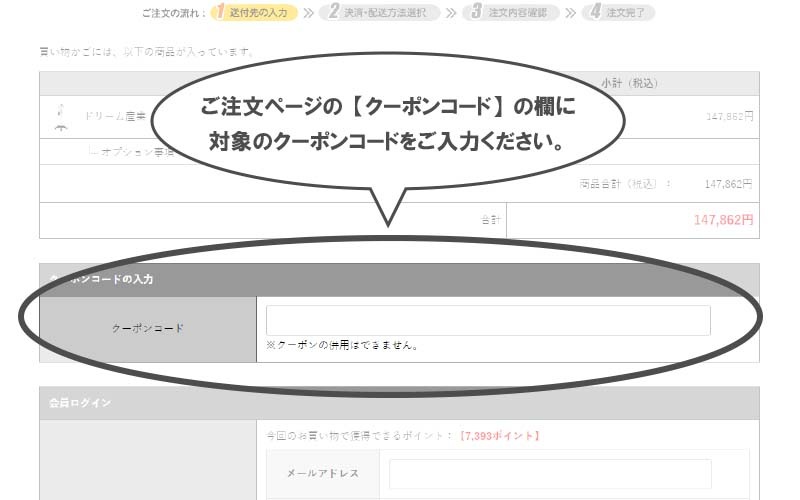Click the 小計（税込） column header
Viewport: 800px width, 500px height.
(x=630, y=83)
